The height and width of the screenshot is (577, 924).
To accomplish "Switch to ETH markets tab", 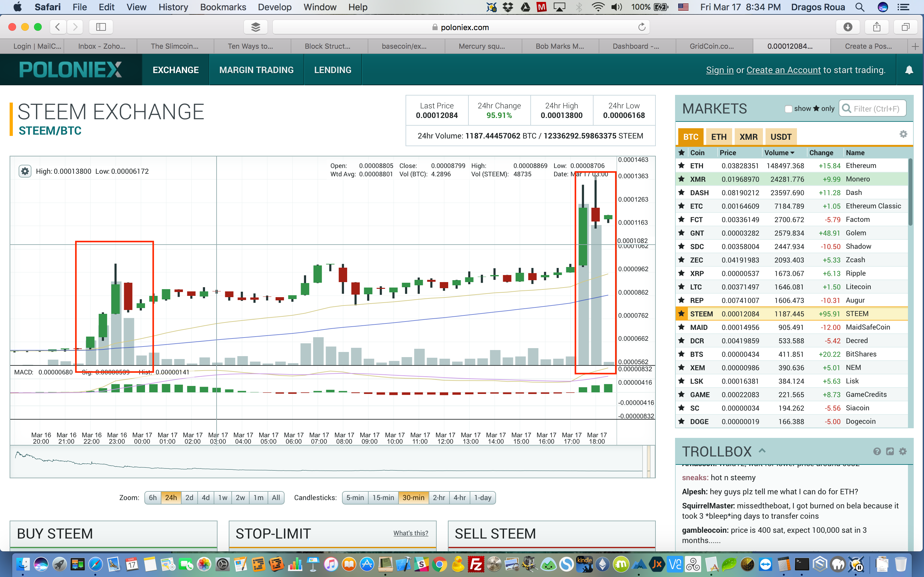I will 719,137.
